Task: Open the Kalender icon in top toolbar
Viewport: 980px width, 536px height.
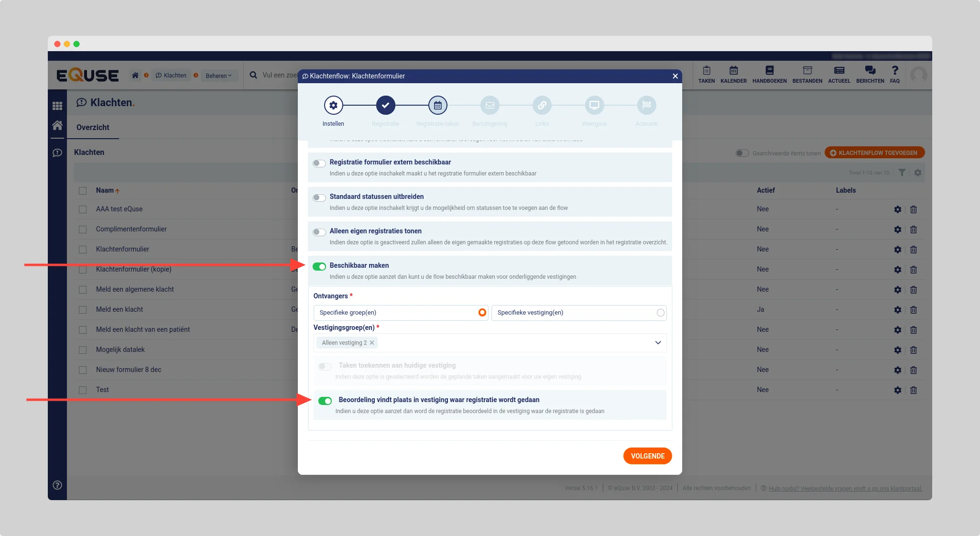Action: [733, 71]
